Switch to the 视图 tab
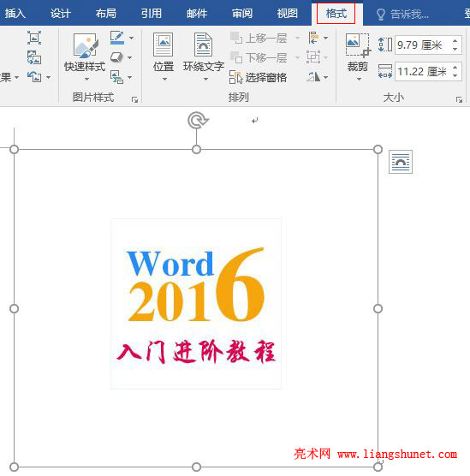This screenshot has height=476, width=470. point(288,14)
